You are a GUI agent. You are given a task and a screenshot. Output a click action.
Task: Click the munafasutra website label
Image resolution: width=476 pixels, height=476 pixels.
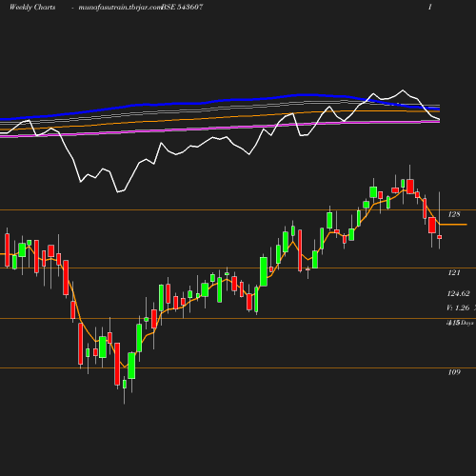(120, 7)
